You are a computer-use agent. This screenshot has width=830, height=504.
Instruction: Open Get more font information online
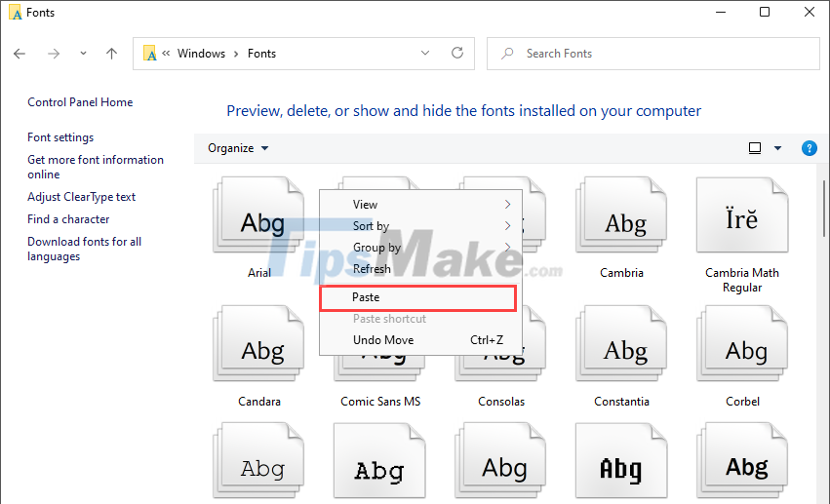click(96, 167)
